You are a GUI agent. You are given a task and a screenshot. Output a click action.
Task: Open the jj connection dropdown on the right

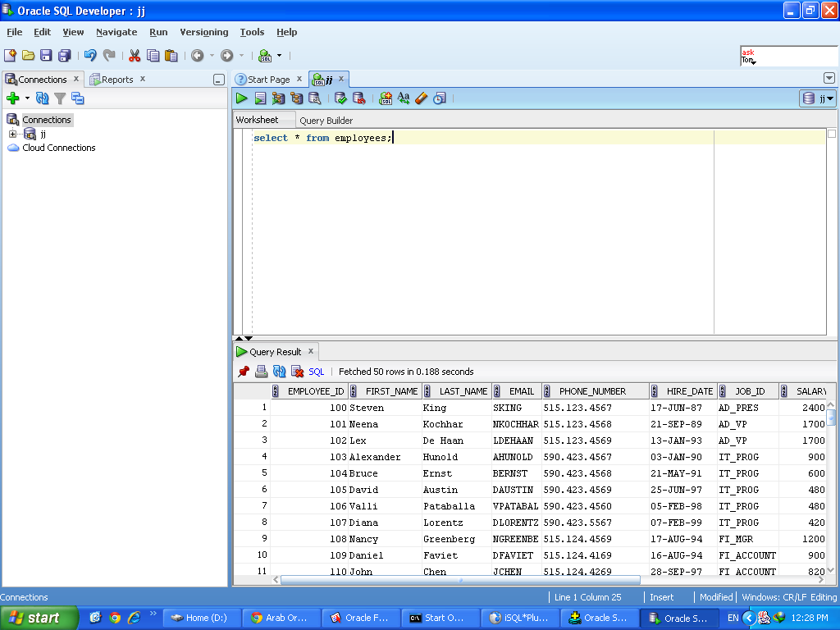(x=818, y=98)
